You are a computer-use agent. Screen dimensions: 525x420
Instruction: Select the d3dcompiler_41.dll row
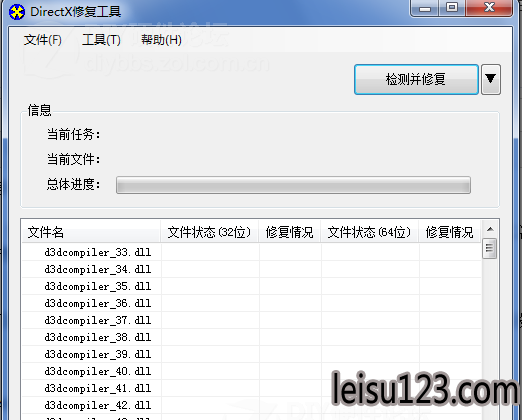251,389
